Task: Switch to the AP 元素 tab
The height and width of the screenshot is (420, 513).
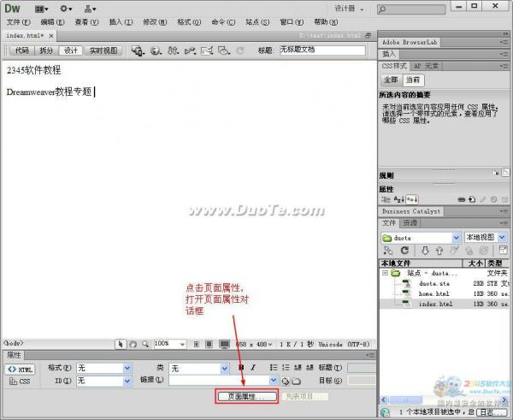Action: click(x=426, y=66)
